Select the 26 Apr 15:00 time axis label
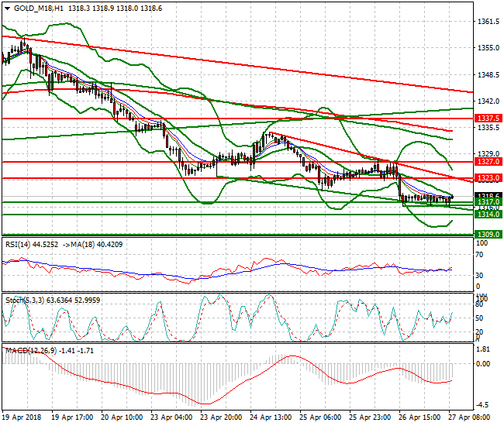 click(419, 417)
